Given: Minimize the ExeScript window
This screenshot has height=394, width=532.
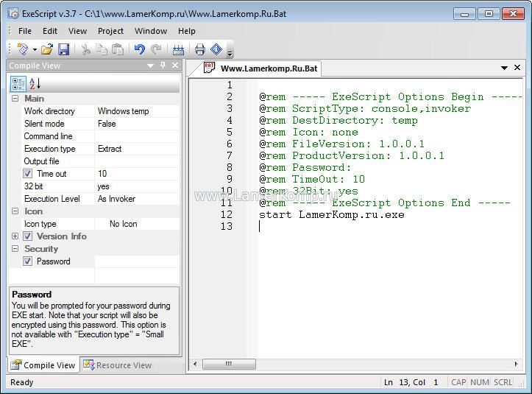Looking at the screenshot, I should coord(464,13).
